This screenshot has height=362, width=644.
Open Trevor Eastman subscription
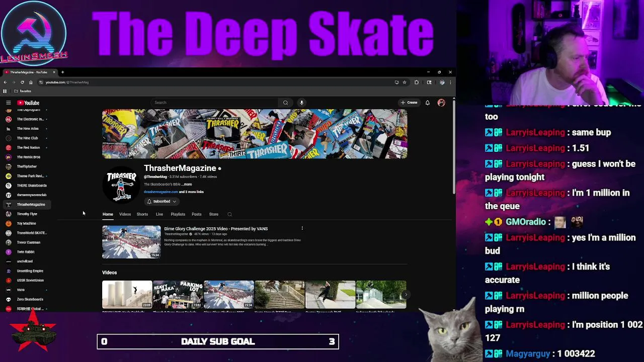click(28, 242)
